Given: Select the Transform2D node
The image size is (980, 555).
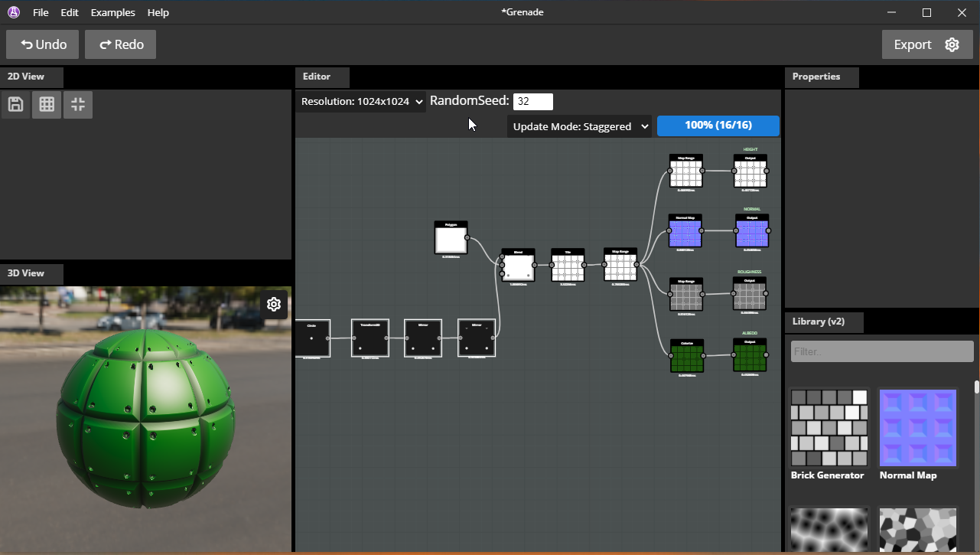Looking at the screenshot, I should 370,338.
